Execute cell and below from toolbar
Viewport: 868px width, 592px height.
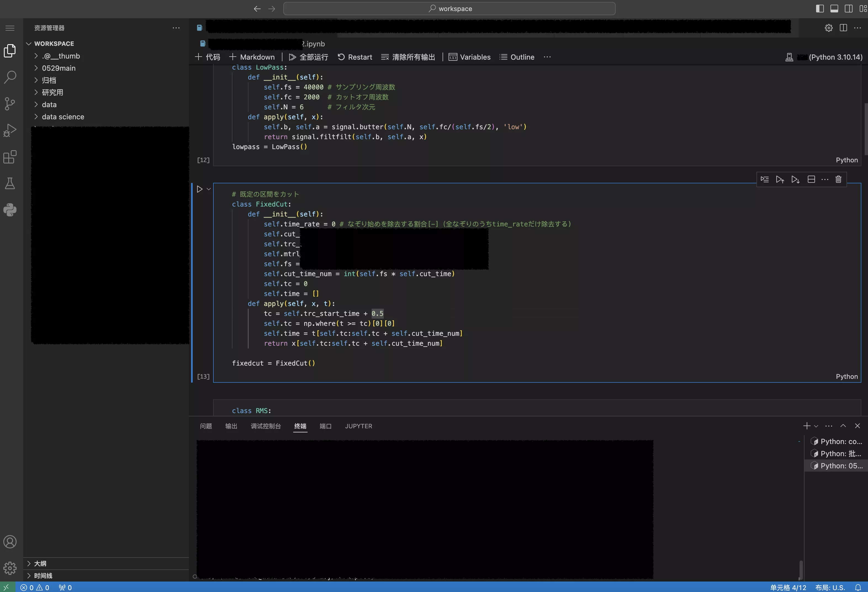[796, 179]
